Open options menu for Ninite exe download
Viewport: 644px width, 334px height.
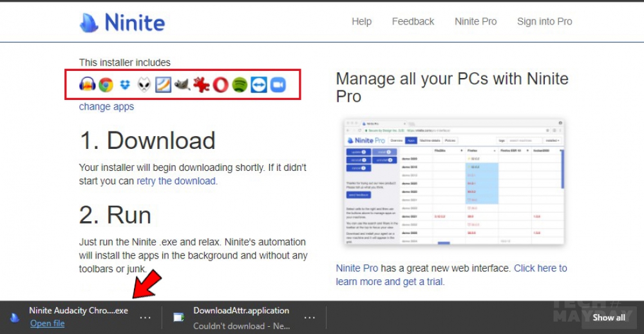coord(146,317)
